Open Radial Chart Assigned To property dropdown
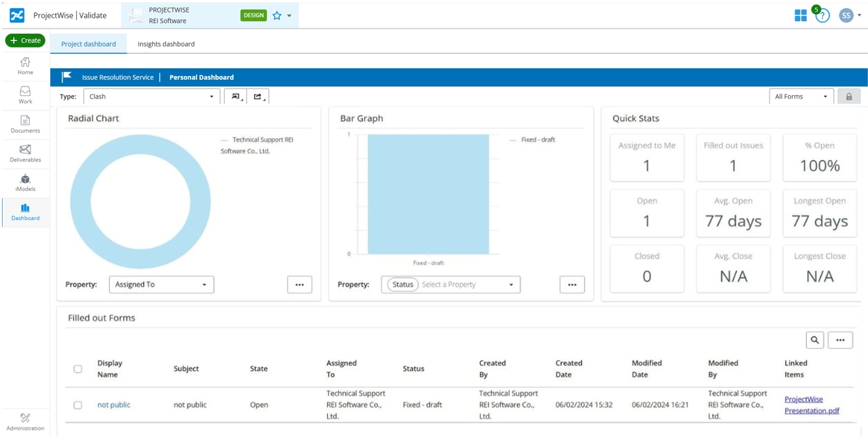The height and width of the screenshot is (437, 868). 161,284
